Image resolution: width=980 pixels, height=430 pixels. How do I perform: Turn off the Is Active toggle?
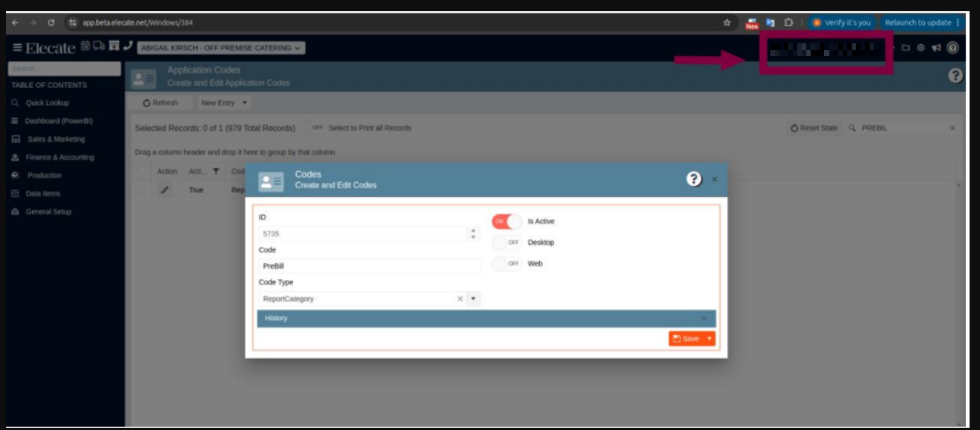(506, 222)
